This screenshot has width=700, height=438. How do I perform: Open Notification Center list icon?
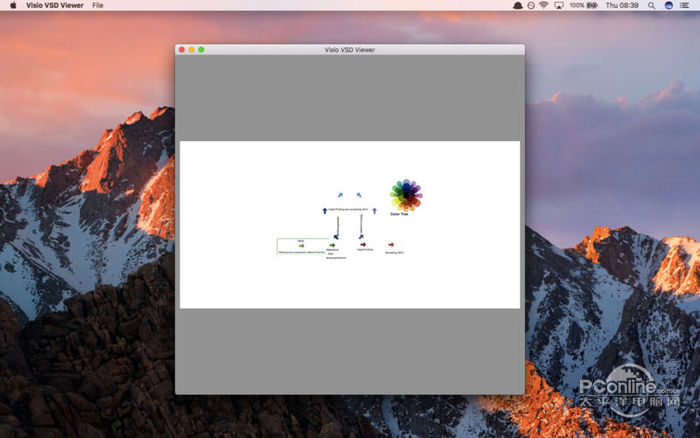(x=684, y=5)
